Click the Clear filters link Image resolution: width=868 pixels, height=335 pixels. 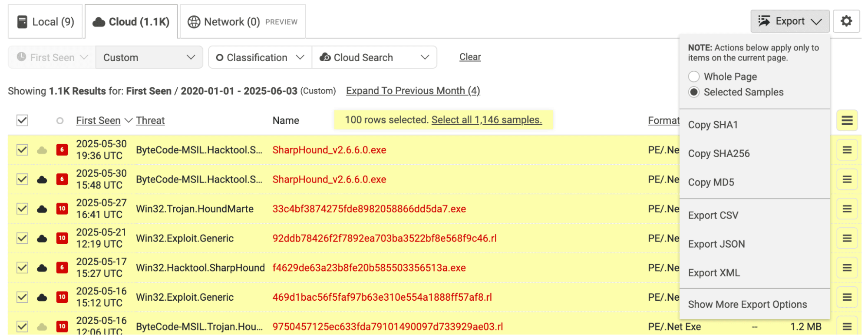pos(470,57)
